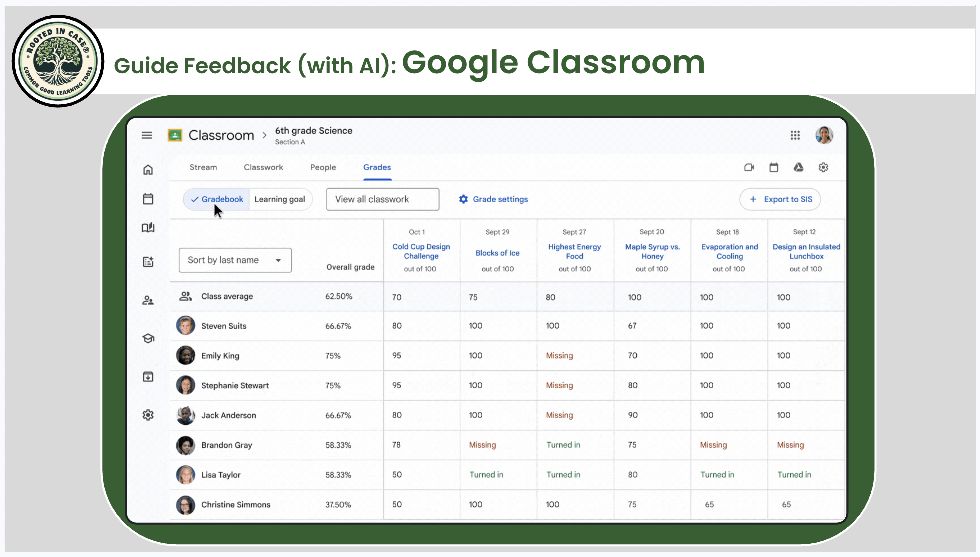980x557 pixels.
Task: Select the Christine Simmons student name
Action: [x=236, y=505]
